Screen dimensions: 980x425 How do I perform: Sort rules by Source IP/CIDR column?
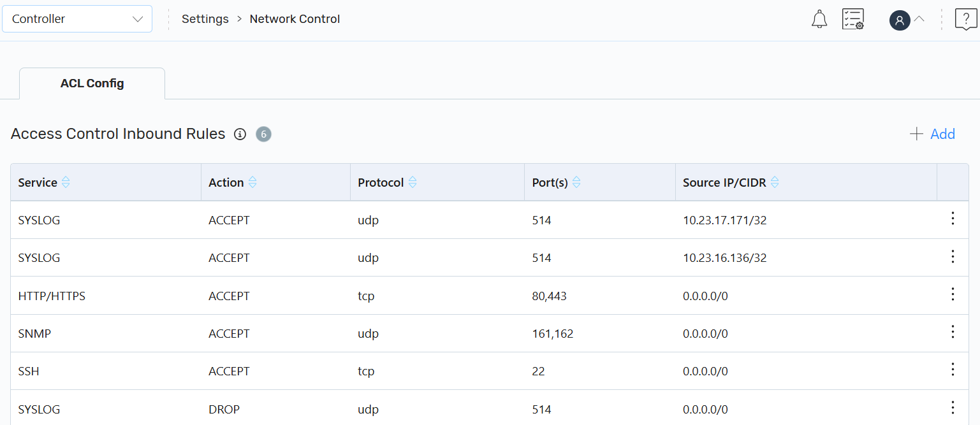click(775, 183)
